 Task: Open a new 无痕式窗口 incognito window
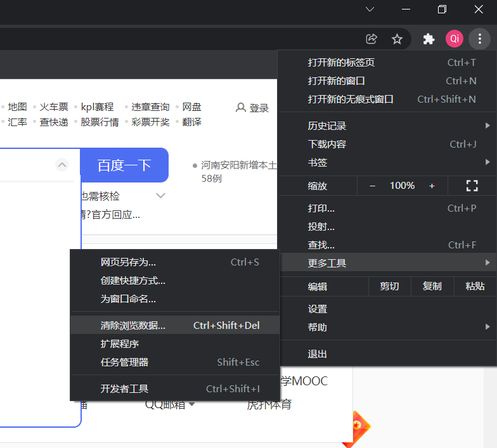click(x=387, y=99)
